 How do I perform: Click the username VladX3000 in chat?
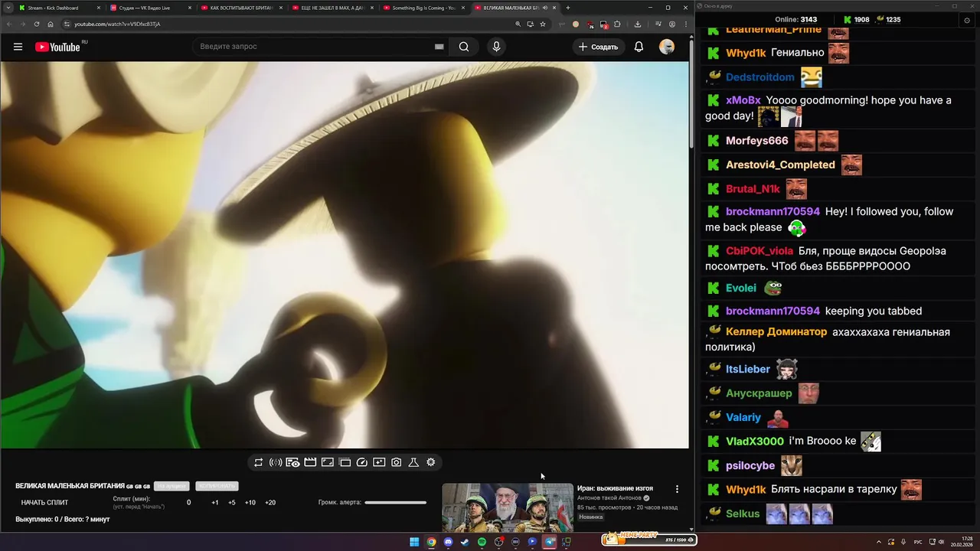coord(755,442)
